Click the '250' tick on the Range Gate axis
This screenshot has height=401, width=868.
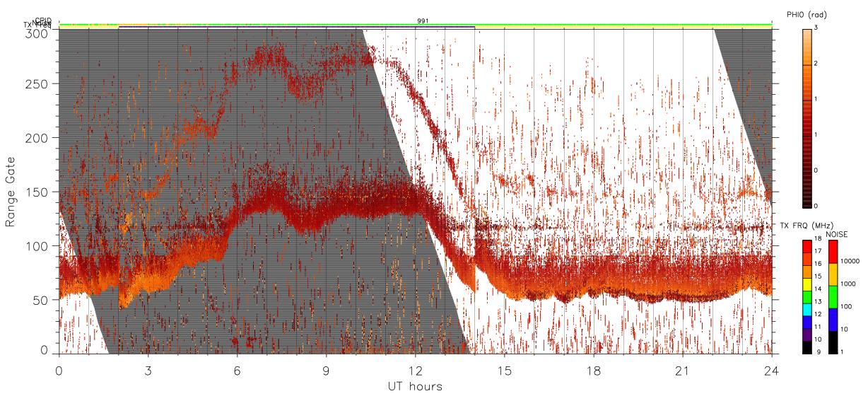[x=37, y=83]
